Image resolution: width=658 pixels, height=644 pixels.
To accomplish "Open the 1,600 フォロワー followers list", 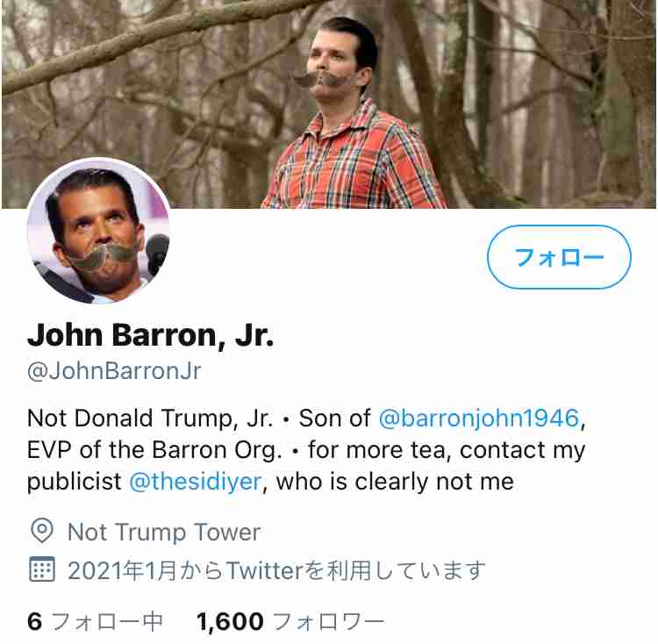I will click(290, 621).
